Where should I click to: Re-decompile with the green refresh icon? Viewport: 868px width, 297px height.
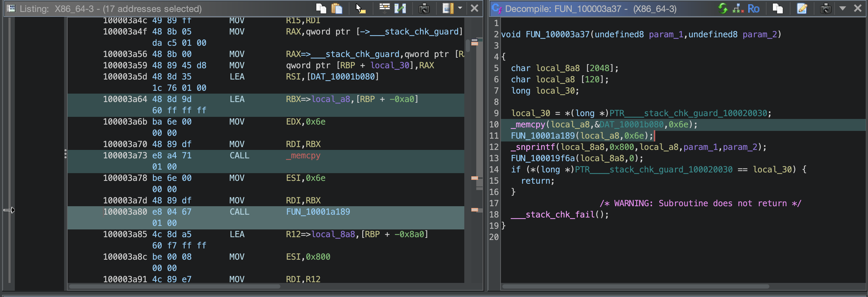click(723, 8)
